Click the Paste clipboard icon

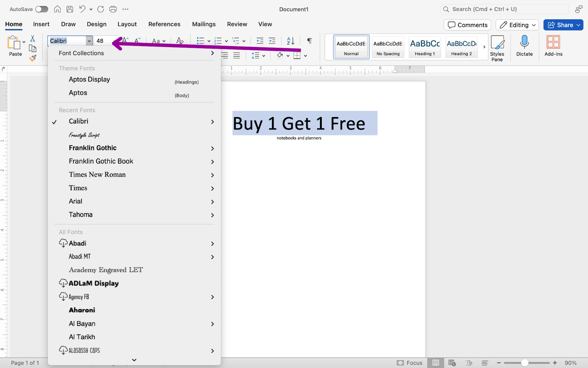click(14, 43)
